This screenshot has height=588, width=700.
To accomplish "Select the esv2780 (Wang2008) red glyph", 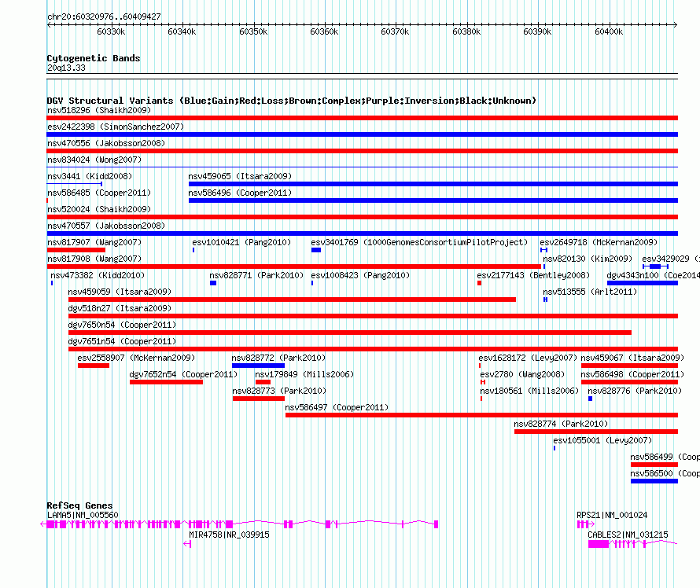I will point(483,382).
